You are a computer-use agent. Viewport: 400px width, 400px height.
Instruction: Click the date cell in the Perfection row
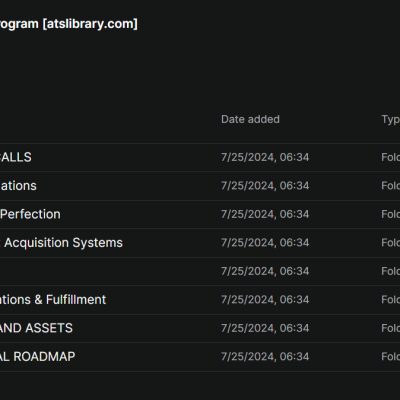(x=265, y=214)
